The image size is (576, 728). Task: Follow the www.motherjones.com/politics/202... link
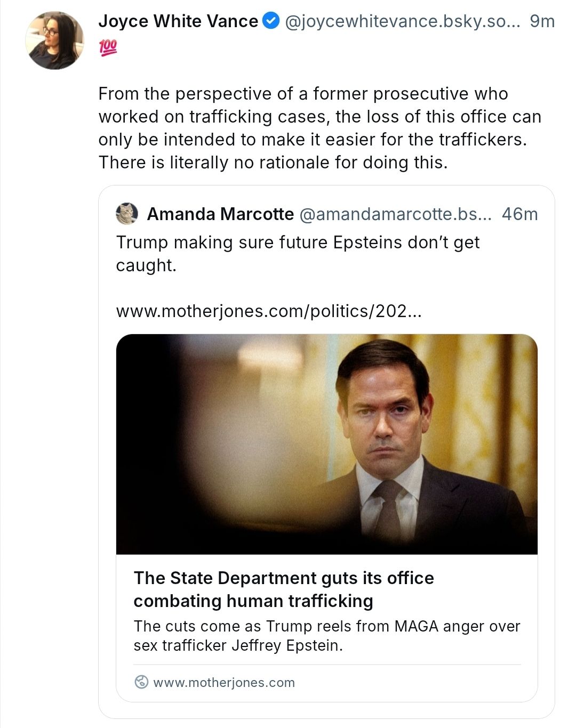pos(268,311)
